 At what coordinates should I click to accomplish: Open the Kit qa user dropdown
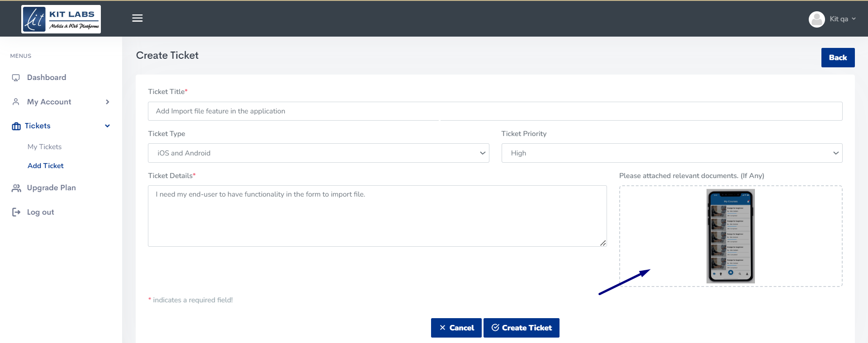(x=842, y=19)
